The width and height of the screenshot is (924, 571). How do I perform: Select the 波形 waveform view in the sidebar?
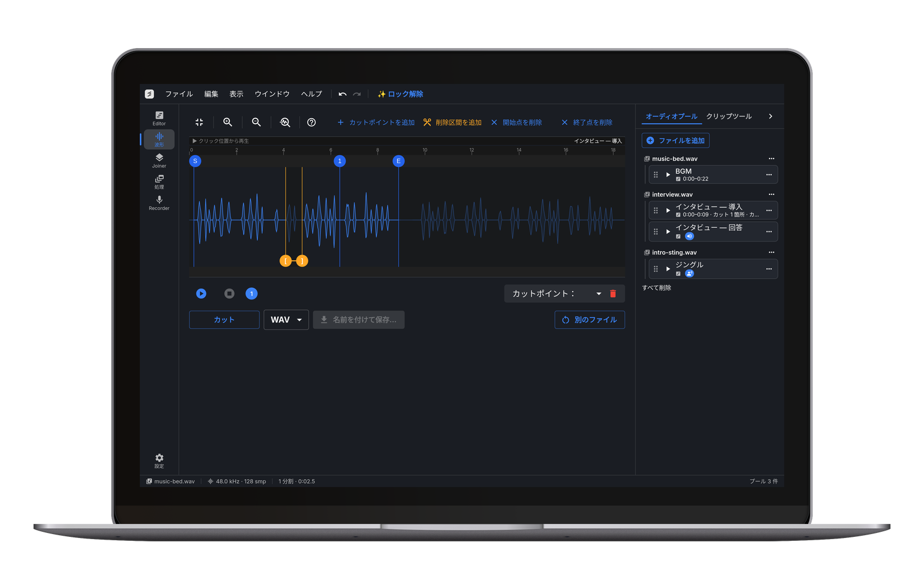point(159,139)
